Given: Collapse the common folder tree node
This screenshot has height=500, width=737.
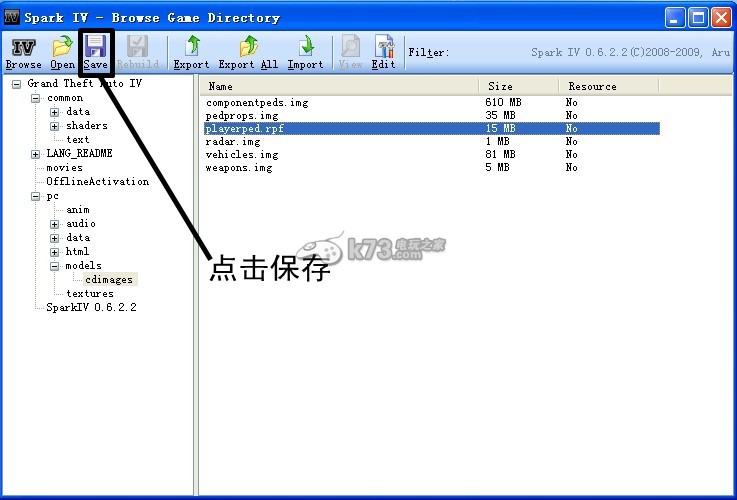Looking at the screenshot, I should [x=36, y=98].
